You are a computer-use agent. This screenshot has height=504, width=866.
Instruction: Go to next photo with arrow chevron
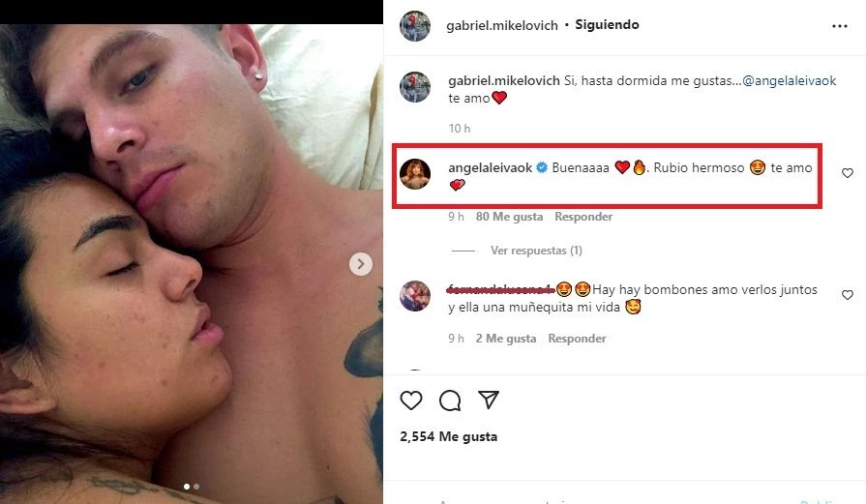[x=361, y=264]
